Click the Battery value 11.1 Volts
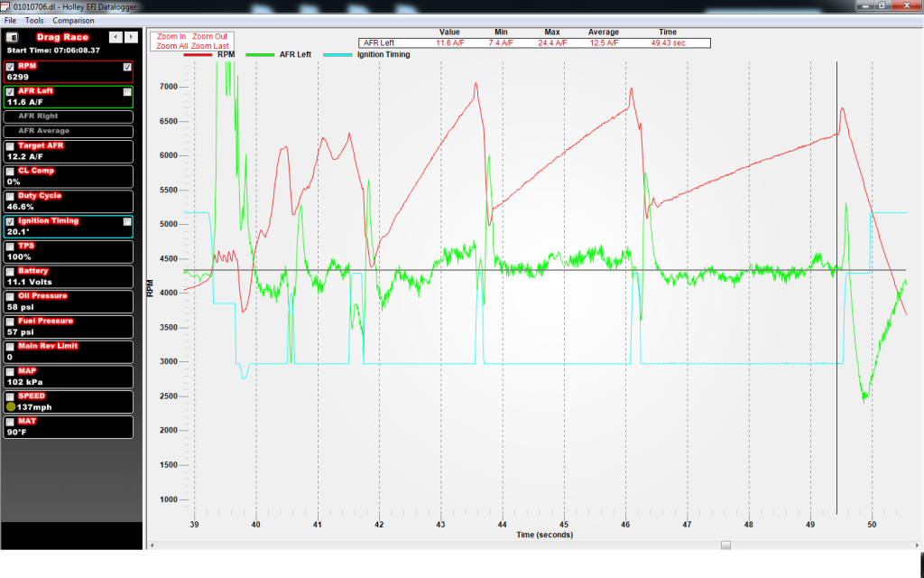The height and width of the screenshot is (578, 924). click(x=30, y=283)
